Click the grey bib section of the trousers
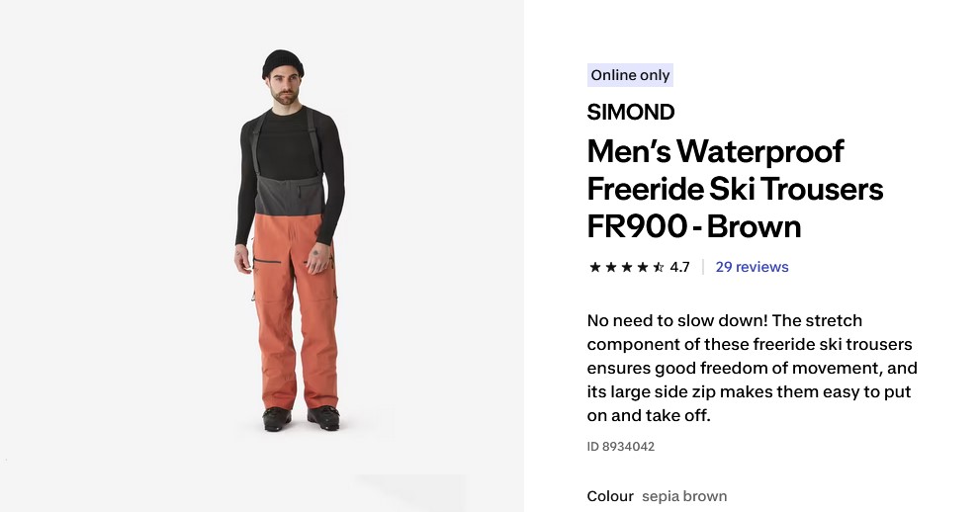Screen dimensions: 980x512 click(290, 196)
